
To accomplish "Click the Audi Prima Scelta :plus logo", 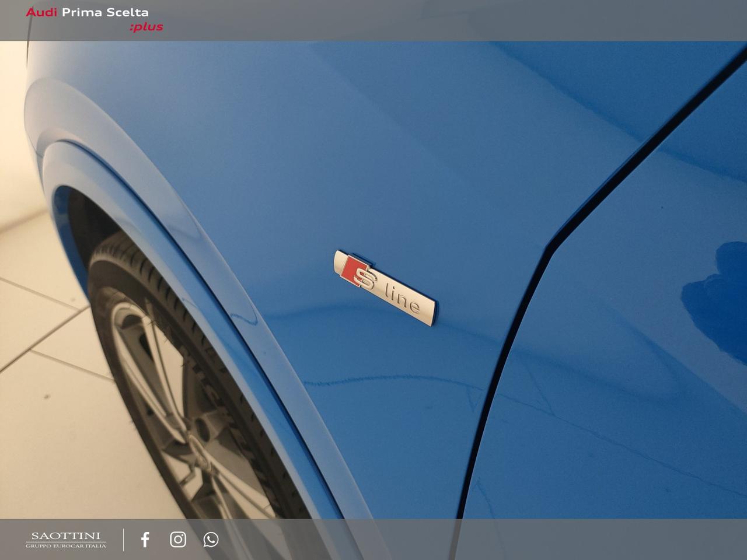I will (95, 19).
